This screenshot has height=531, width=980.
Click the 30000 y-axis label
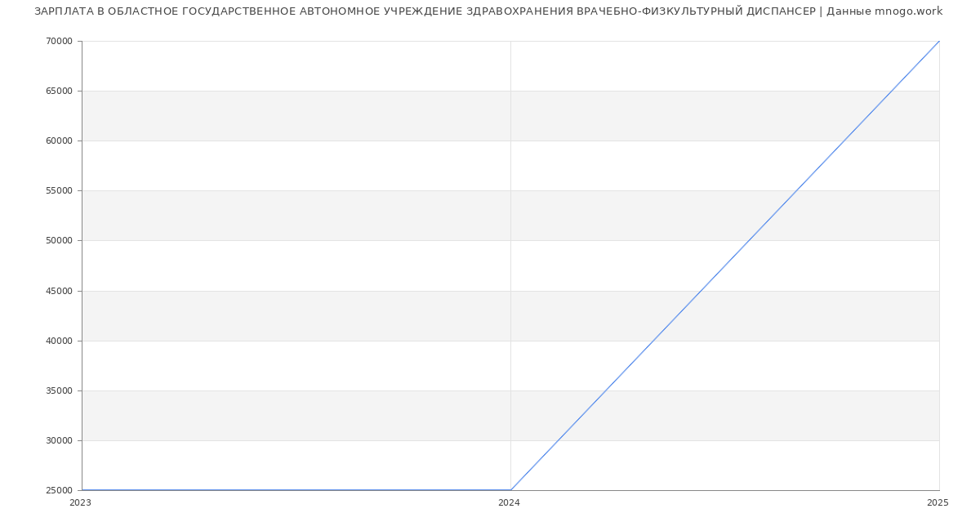[x=59, y=440]
